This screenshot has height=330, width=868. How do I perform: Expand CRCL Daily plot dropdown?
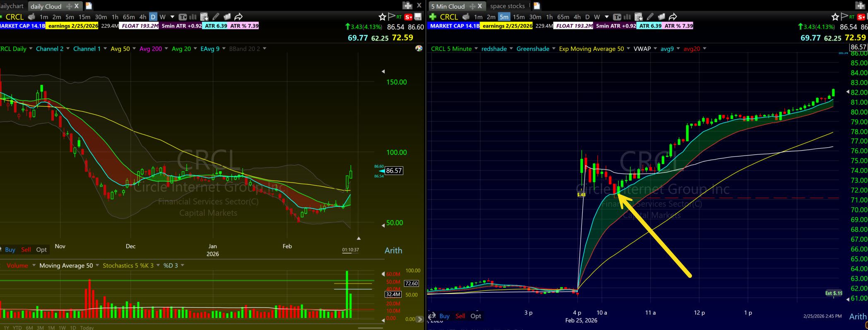[x=31, y=48]
